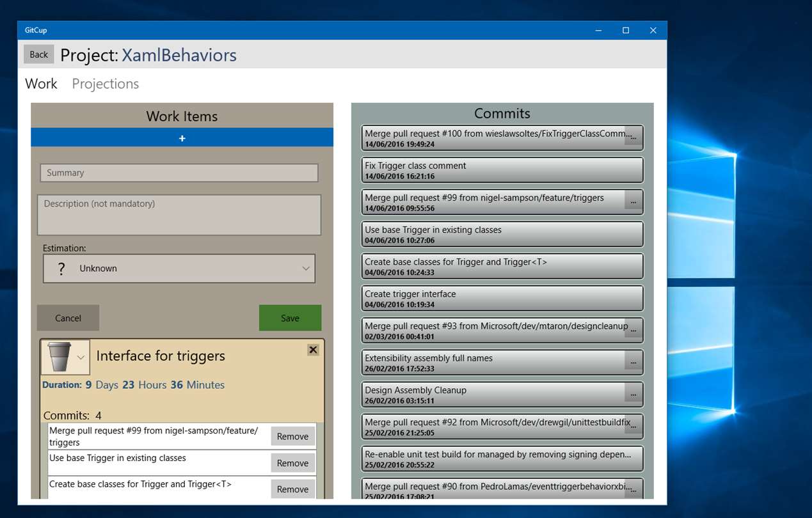Open ellipsis menu on pull request #99 commit

633,201
